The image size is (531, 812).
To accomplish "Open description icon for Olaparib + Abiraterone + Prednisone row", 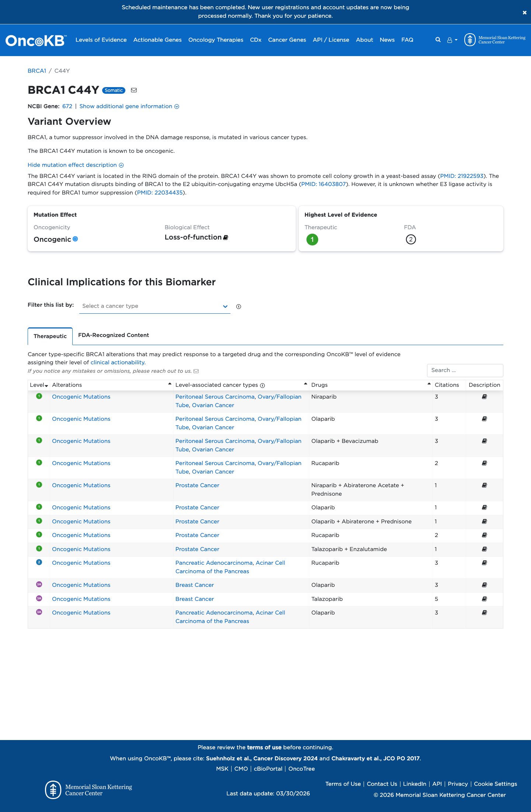I will point(485,522).
